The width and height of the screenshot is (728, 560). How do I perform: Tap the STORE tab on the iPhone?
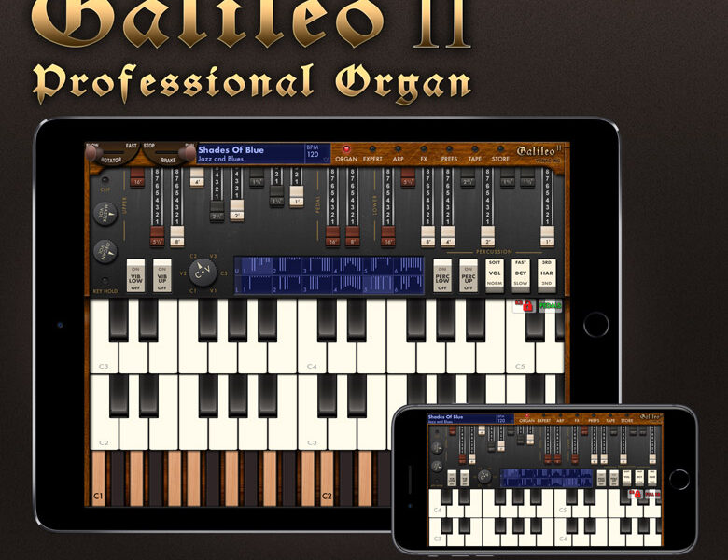627,418
